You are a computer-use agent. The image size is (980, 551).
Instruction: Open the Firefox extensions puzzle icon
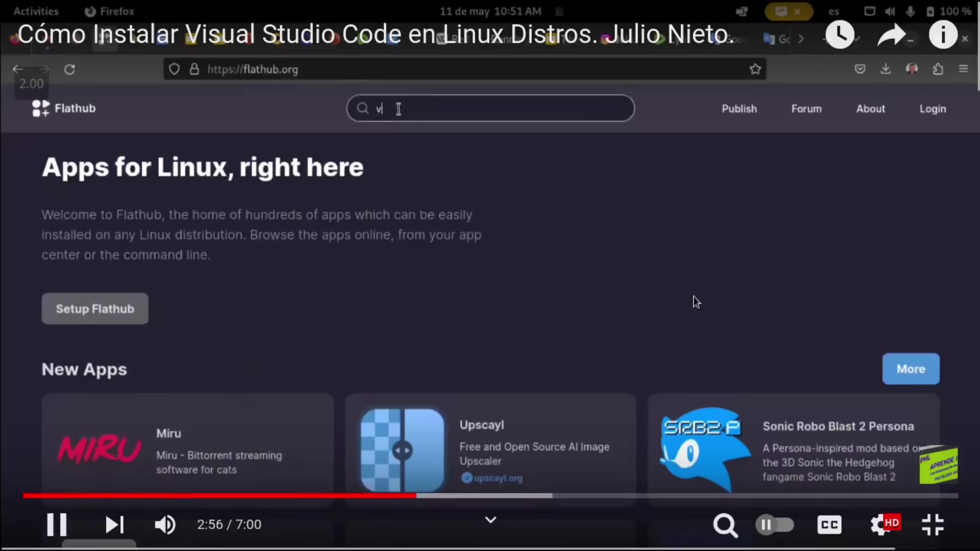(x=938, y=69)
